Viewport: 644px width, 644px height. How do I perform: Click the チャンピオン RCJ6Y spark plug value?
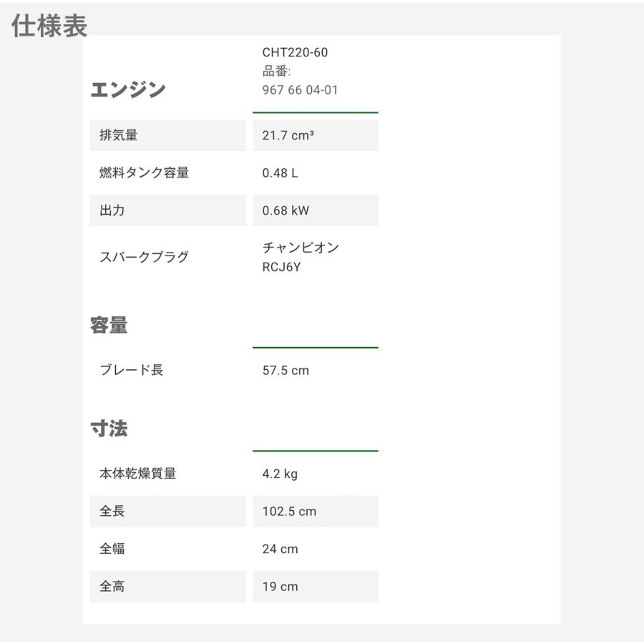pyautogui.click(x=301, y=257)
